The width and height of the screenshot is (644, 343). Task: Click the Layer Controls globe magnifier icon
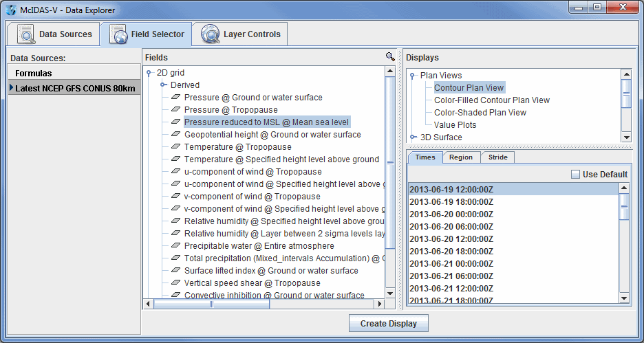[211, 34]
